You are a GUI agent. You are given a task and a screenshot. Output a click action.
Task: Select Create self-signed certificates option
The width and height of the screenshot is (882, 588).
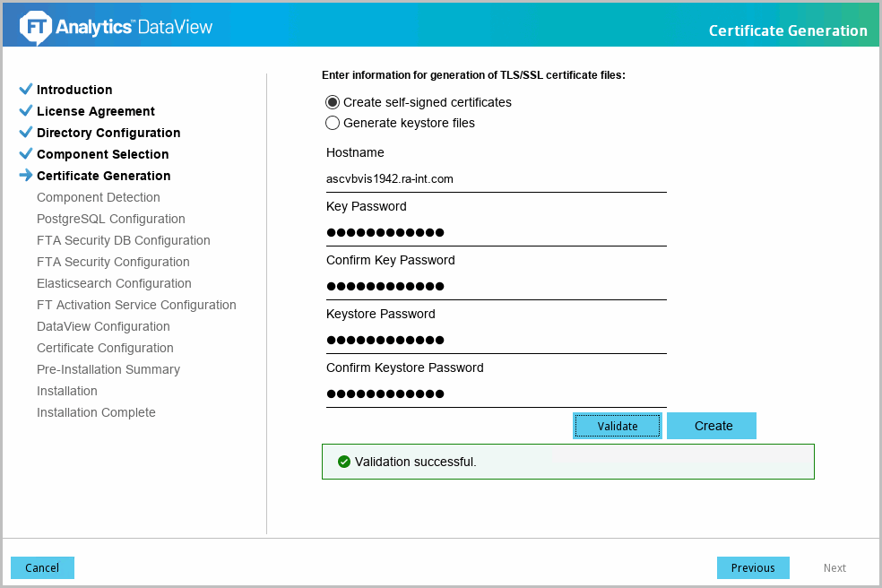pyautogui.click(x=333, y=102)
